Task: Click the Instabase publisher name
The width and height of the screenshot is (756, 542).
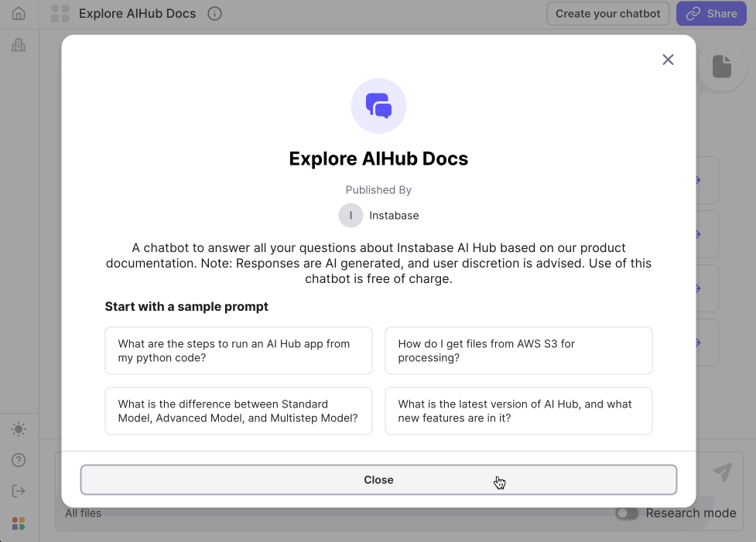Action: (394, 216)
